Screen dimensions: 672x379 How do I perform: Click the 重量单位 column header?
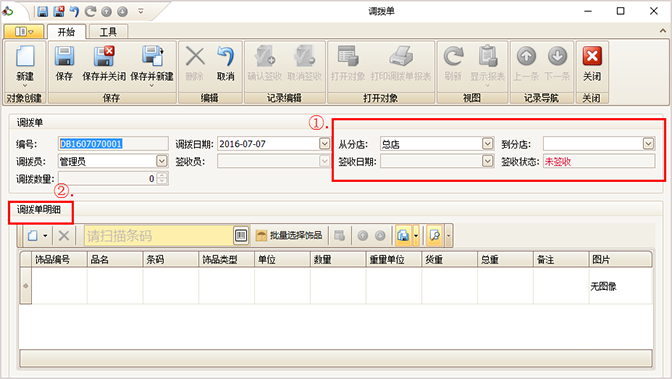click(393, 259)
